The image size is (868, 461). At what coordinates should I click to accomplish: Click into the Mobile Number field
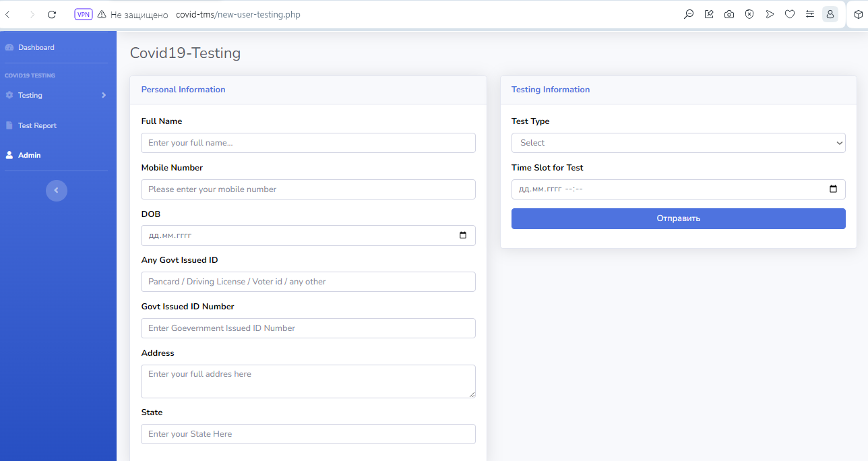click(x=308, y=189)
